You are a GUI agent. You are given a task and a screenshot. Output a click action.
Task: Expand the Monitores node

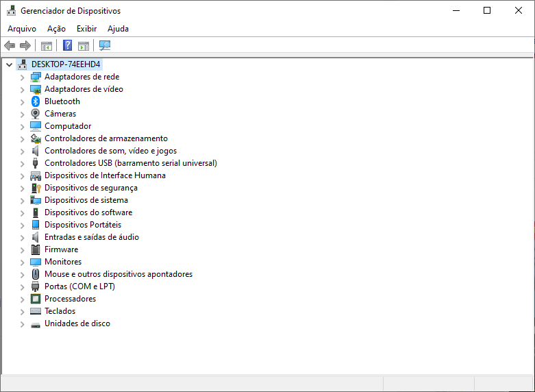coord(23,262)
